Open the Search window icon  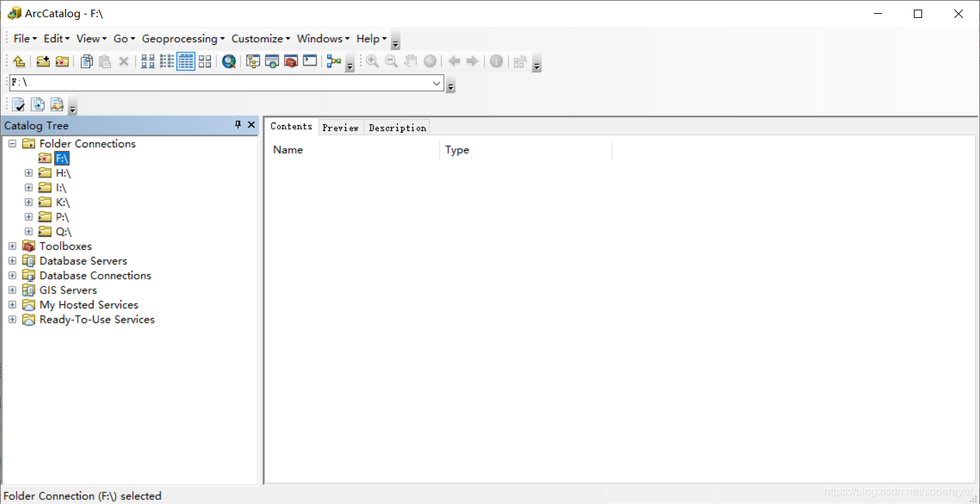(272, 61)
